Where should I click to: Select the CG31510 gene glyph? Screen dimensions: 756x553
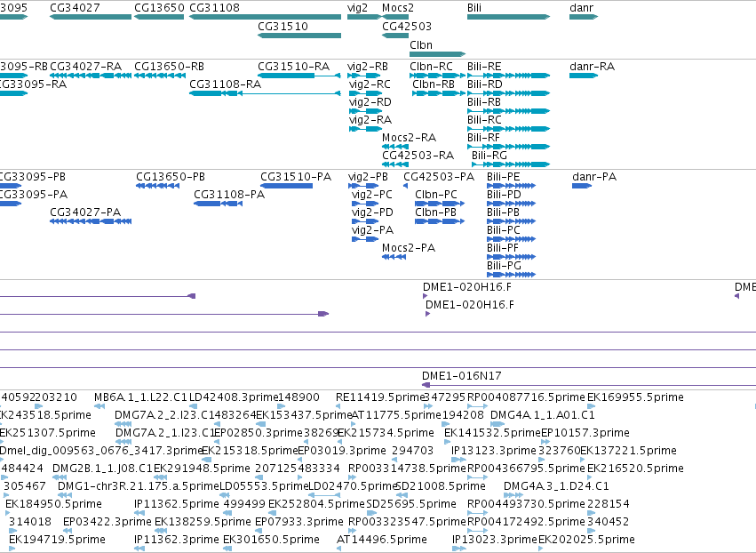click(299, 36)
